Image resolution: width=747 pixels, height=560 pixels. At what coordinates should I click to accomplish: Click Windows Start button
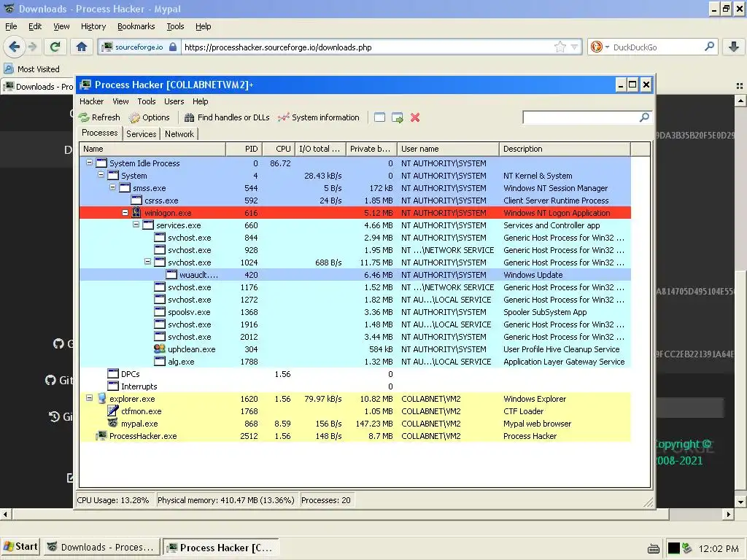20,547
